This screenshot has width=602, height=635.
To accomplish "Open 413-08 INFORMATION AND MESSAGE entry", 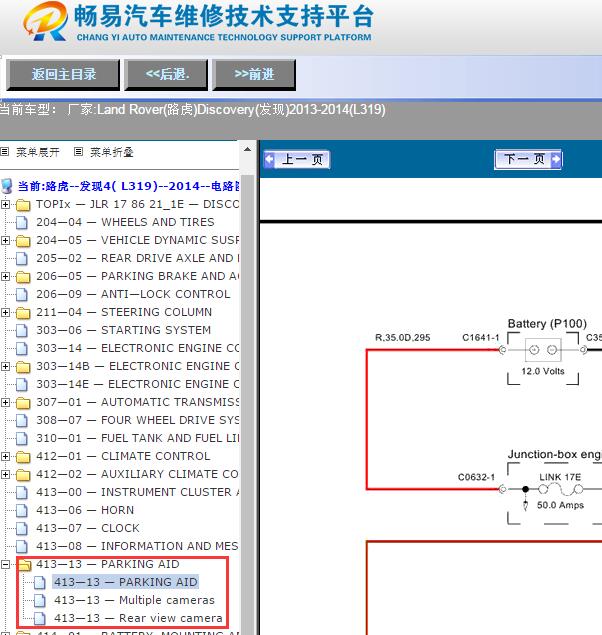I will [x=138, y=546].
